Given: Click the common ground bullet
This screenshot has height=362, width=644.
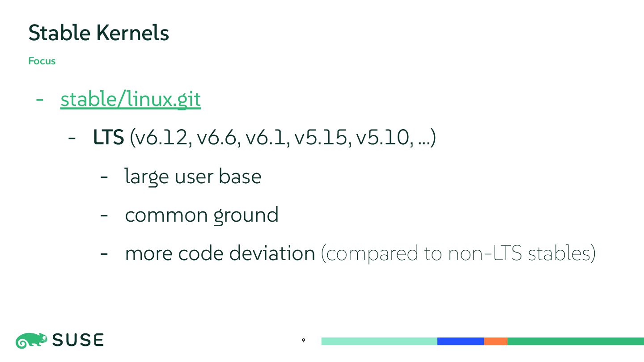Looking at the screenshot, I should [x=202, y=215].
